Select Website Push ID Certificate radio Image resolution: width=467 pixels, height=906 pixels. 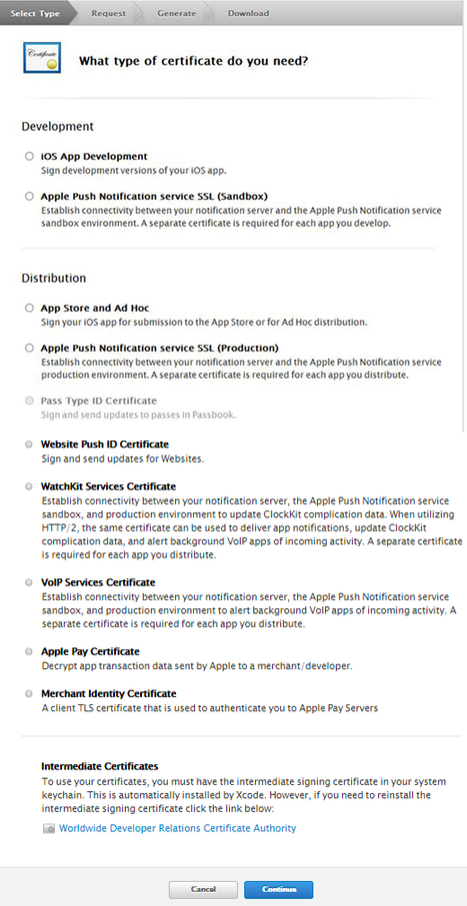pyautogui.click(x=29, y=445)
